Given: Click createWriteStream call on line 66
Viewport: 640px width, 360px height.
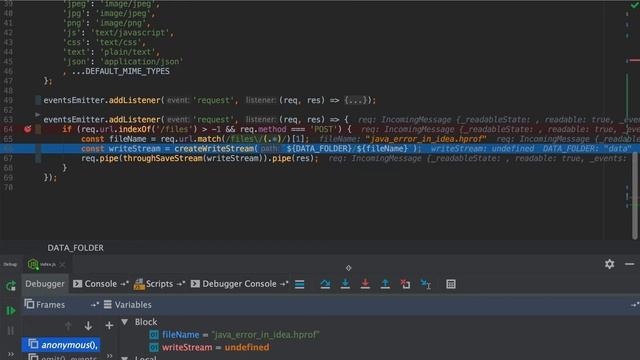Looking at the screenshot, I should click(x=214, y=149).
